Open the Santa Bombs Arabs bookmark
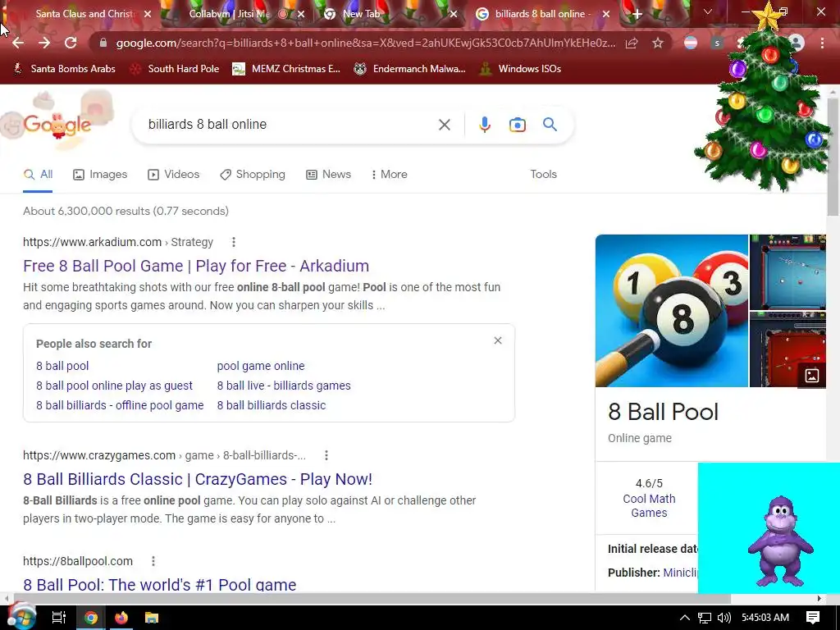 pyautogui.click(x=64, y=69)
